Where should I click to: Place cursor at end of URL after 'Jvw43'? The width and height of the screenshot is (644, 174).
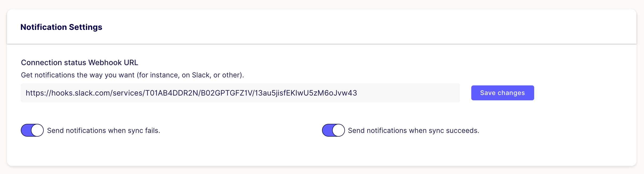[x=357, y=93]
